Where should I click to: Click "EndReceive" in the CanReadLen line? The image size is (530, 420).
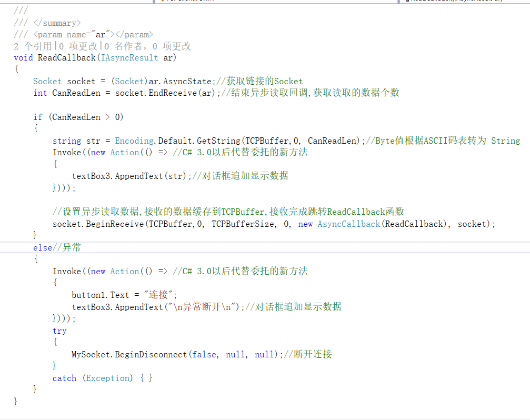[173, 93]
